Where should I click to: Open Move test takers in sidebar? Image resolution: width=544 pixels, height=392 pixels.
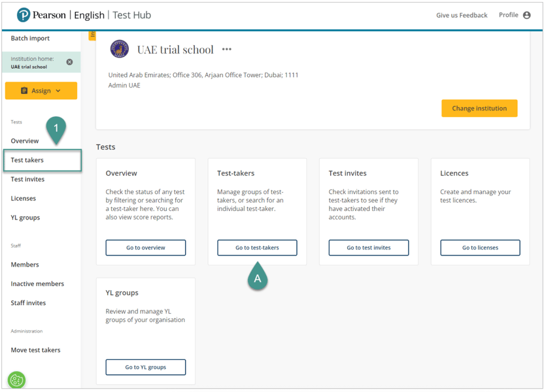[x=35, y=350]
